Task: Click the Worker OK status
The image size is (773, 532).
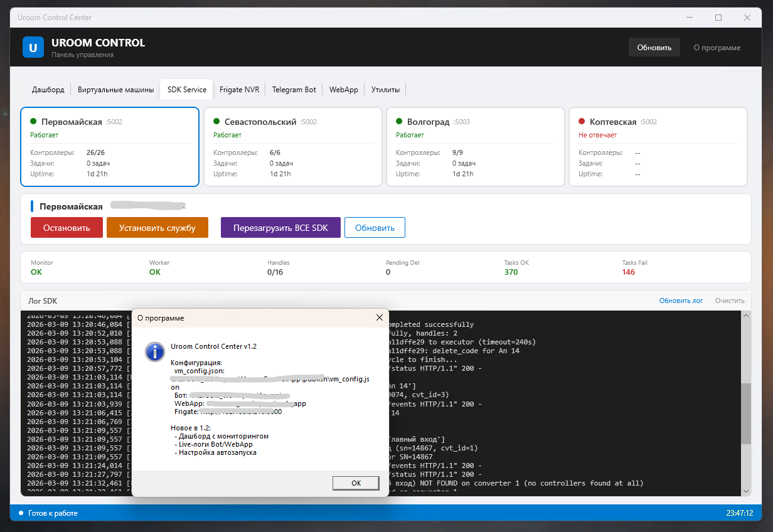Action: pyautogui.click(x=155, y=272)
